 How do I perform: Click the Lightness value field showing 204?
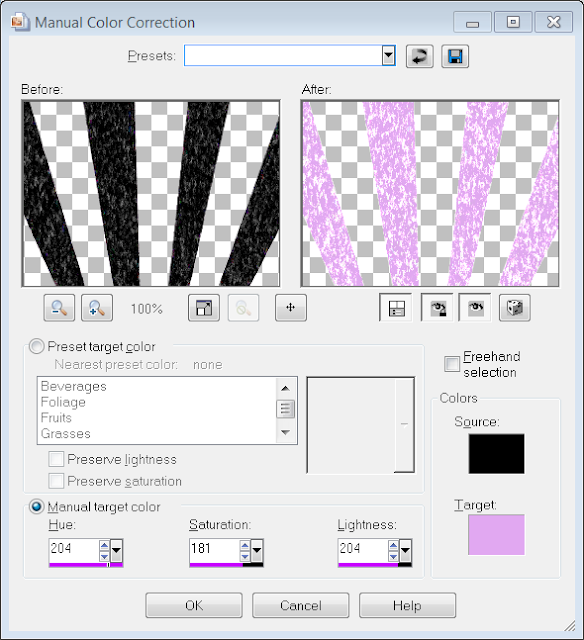click(x=363, y=549)
